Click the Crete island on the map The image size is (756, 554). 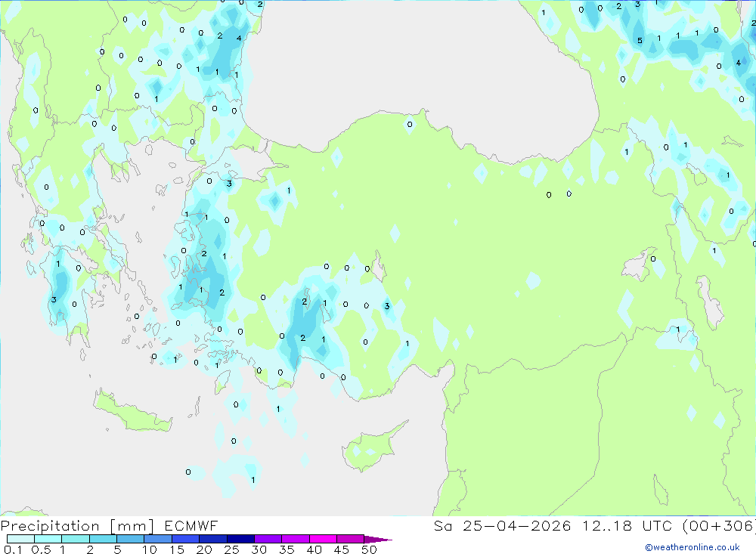(131, 411)
